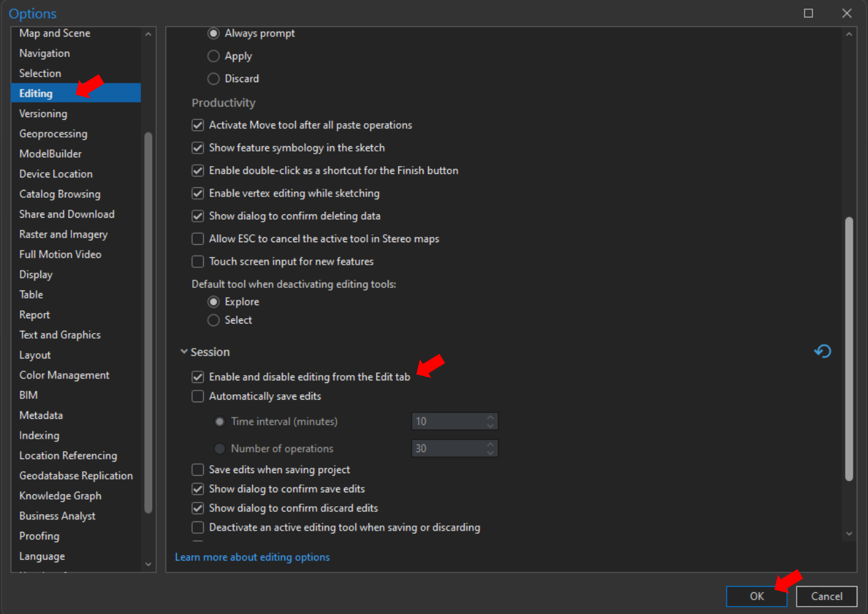Maximize the Options dialog window

click(x=808, y=13)
